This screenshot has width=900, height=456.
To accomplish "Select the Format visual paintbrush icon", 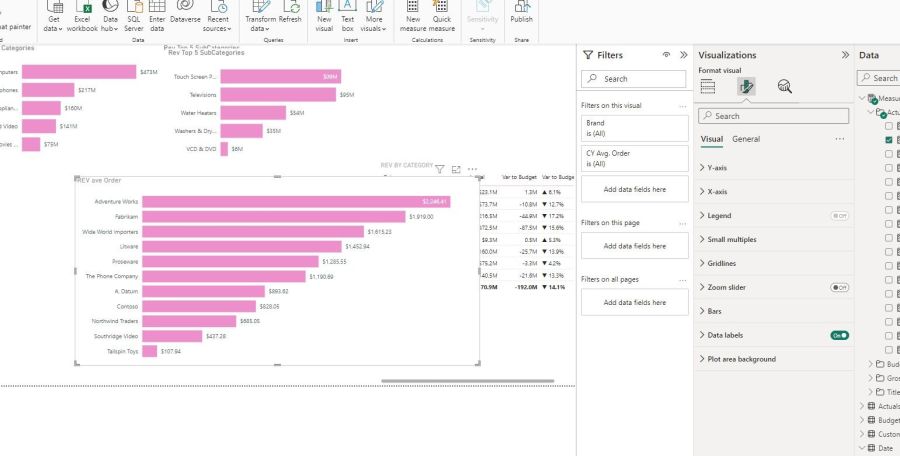I will click(746, 87).
